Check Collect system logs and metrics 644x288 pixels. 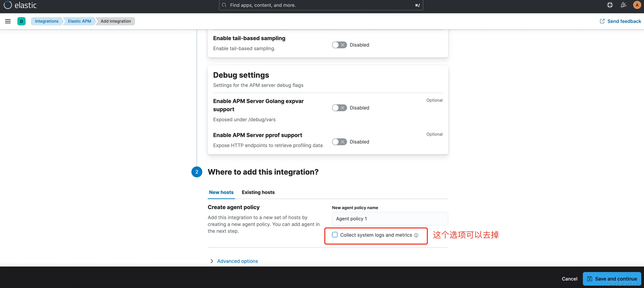coord(335,235)
